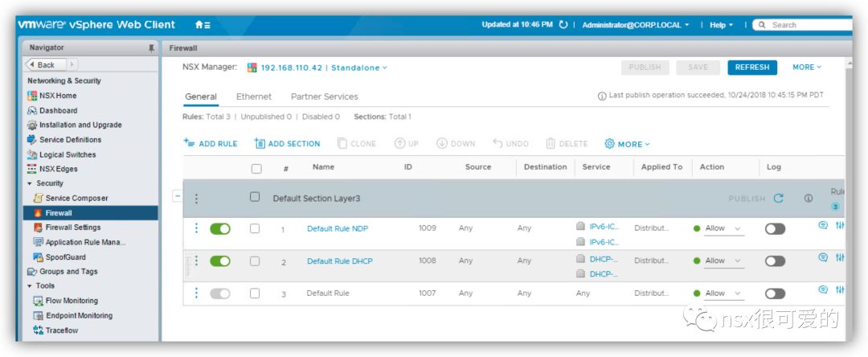Open the Default Rule NDP link

pyautogui.click(x=338, y=228)
